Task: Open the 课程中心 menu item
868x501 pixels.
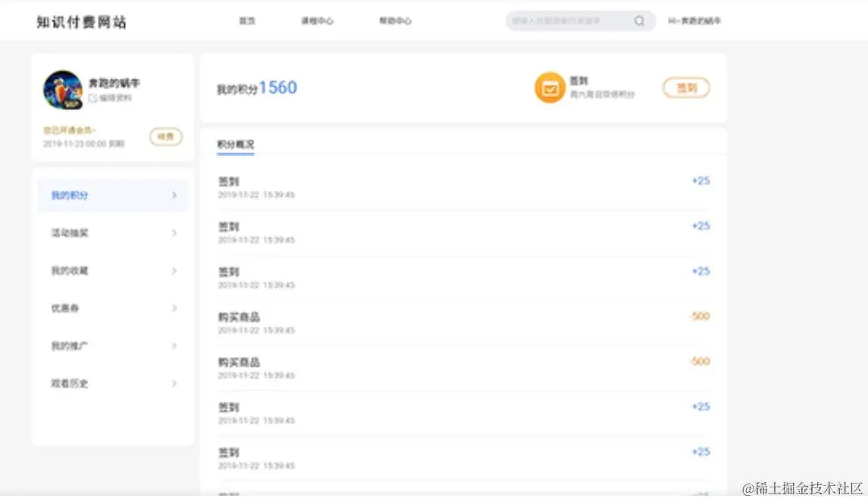Action: tap(317, 21)
